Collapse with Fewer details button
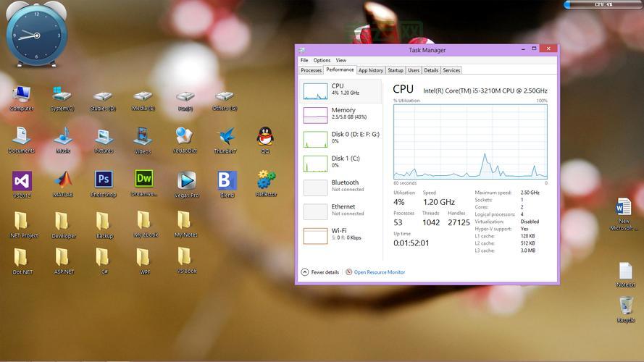Image resolution: width=644 pixels, height=362 pixels. tap(320, 272)
